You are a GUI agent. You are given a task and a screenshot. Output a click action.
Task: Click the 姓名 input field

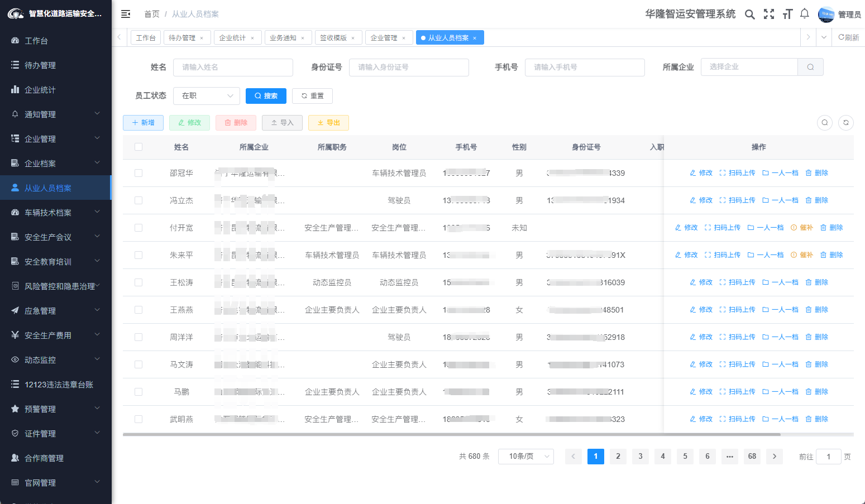click(x=233, y=67)
